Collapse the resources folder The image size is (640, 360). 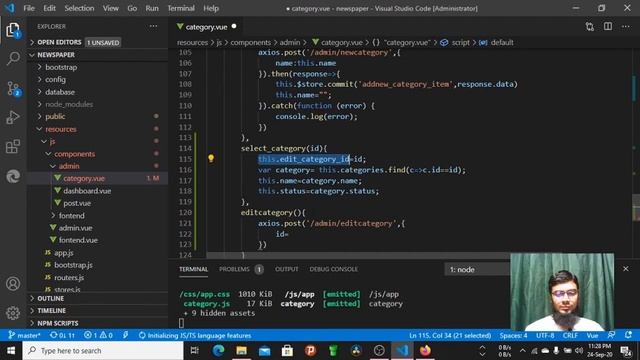tap(60, 129)
